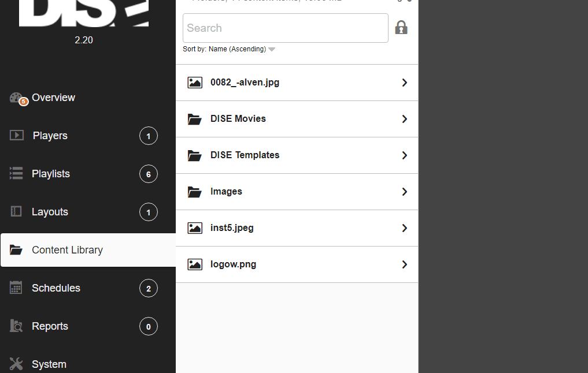The image size is (588, 373).
Task: Click the Reports magnifier icon
Action: tap(16, 326)
